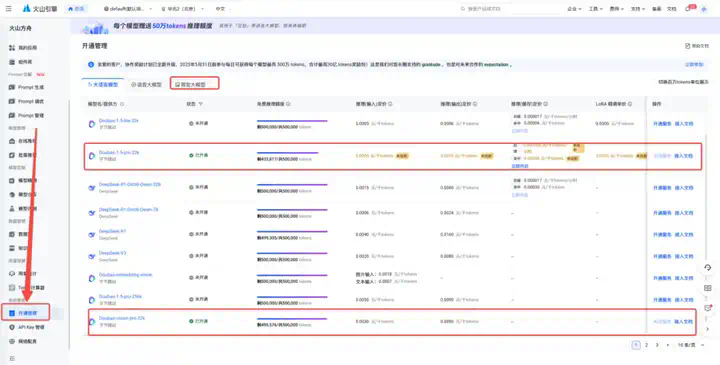Click the 我的应用 sidebar icon
Screen dimensions: 720x365
tap(12, 48)
